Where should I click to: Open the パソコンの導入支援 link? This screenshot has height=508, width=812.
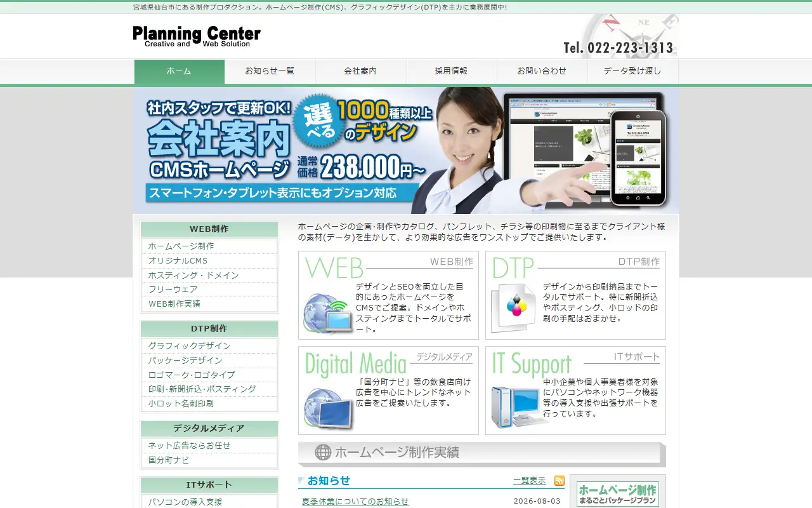click(x=209, y=502)
